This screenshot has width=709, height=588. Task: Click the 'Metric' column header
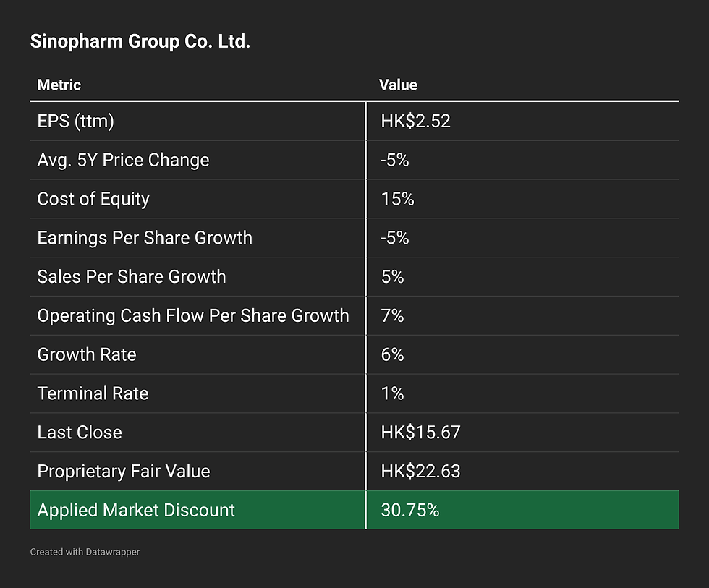click(59, 85)
